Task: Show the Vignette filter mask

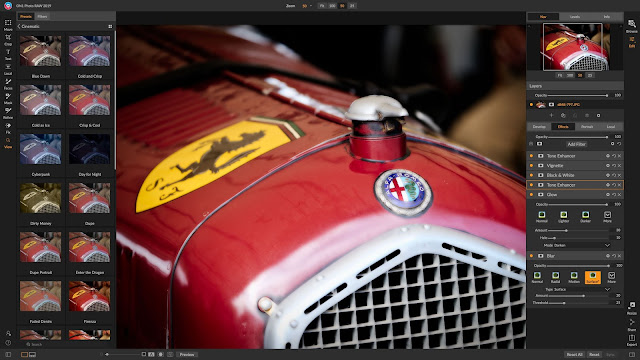Action: tap(541, 166)
